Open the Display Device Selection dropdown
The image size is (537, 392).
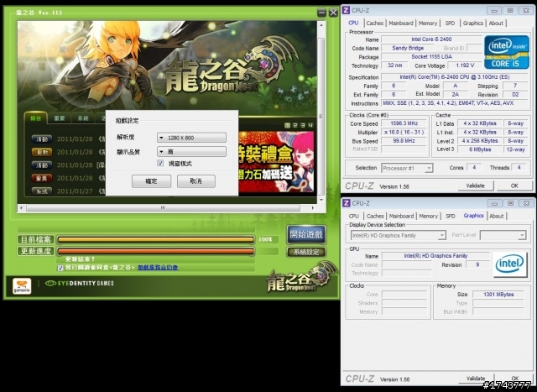click(398, 235)
